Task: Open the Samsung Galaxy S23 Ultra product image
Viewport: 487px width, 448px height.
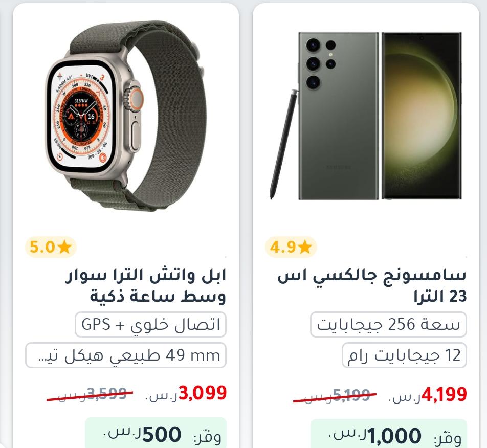Action: pyautogui.click(x=366, y=116)
